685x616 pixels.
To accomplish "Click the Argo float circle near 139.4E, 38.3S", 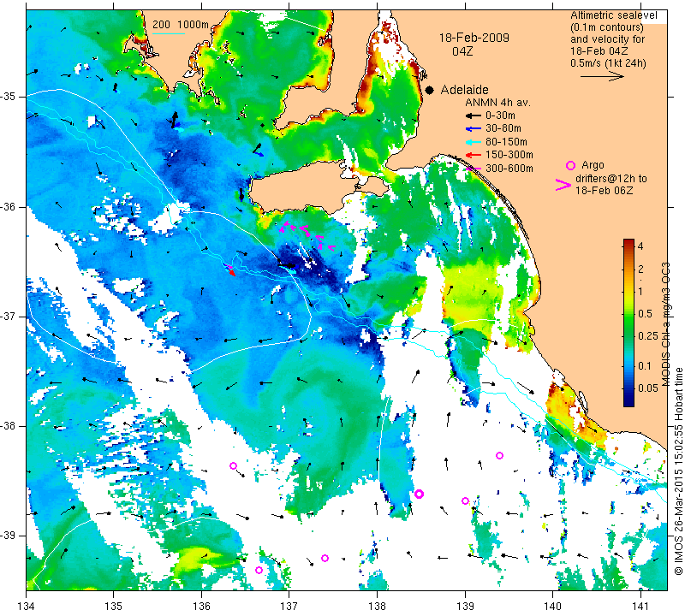I will click(499, 455).
